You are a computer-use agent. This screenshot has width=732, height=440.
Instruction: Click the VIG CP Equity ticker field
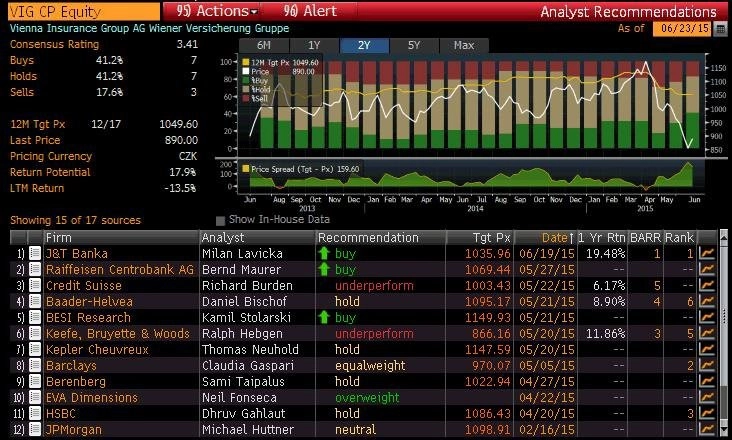tap(84, 11)
